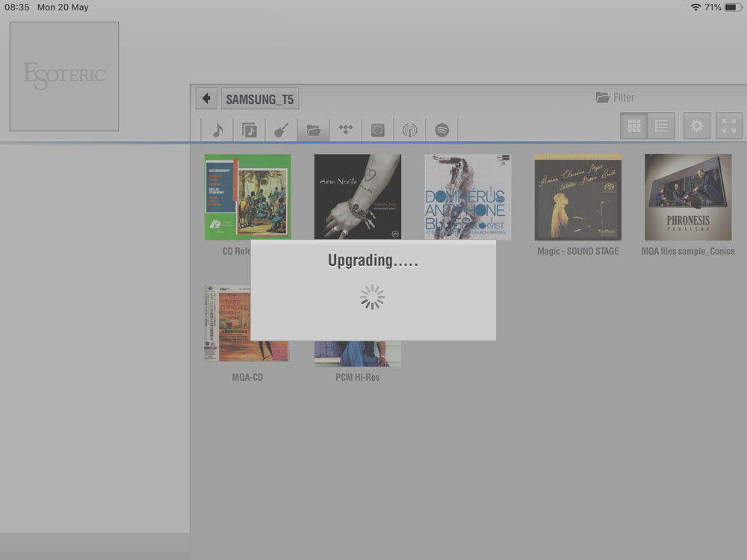Screen dimensions: 747x560
Task: Open the Albums tab icon
Action: tap(249, 130)
